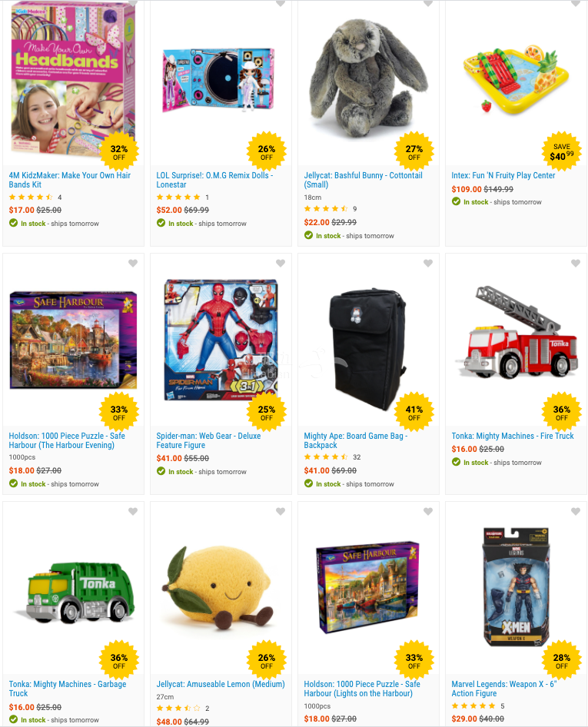588x727 pixels.
Task: Click star rating of Jellycat Bashful Bunny
Action: coord(326,208)
